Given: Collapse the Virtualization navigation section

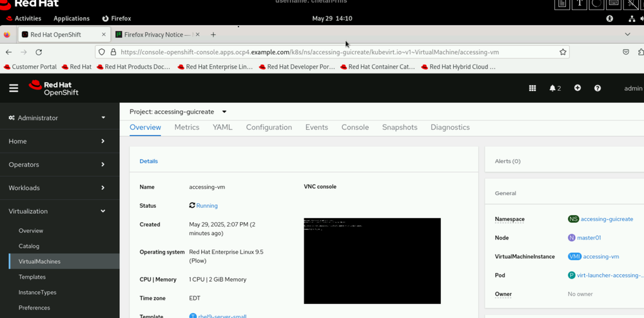Looking at the screenshot, I should click(x=58, y=211).
